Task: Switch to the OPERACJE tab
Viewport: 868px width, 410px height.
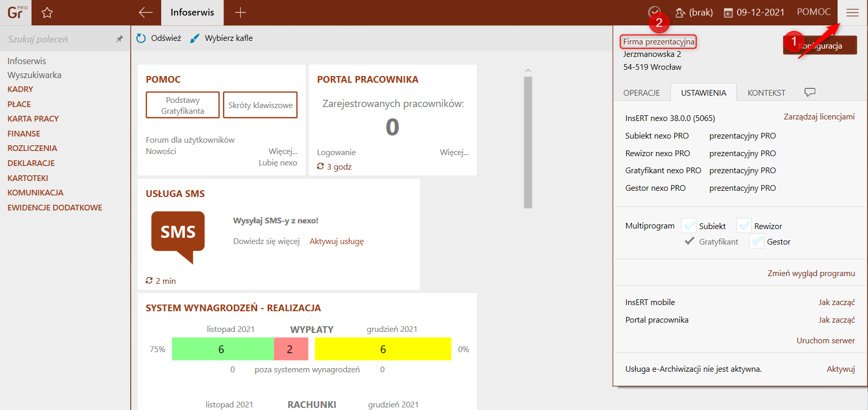Action: click(x=642, y=93)
